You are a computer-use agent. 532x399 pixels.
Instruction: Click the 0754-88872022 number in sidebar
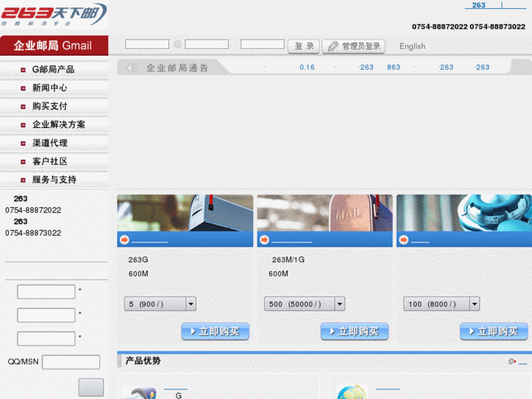click(33, 210)
